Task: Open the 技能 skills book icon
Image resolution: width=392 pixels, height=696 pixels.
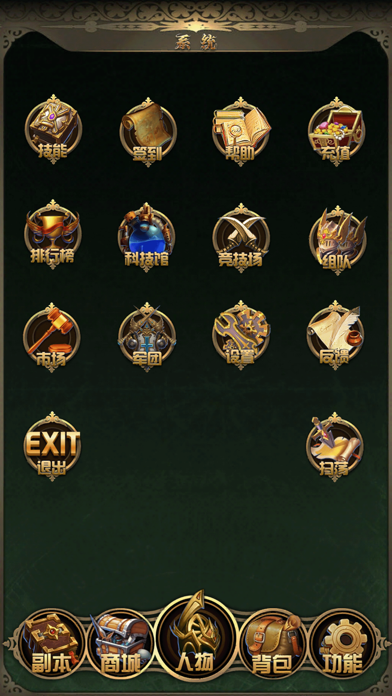Action: tap(53, 130)
